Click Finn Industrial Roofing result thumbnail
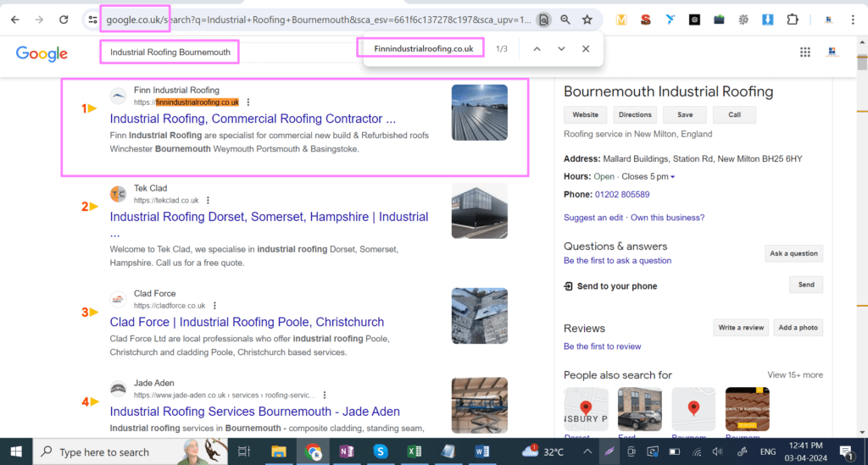868x465 pixels. coord(480,113)
